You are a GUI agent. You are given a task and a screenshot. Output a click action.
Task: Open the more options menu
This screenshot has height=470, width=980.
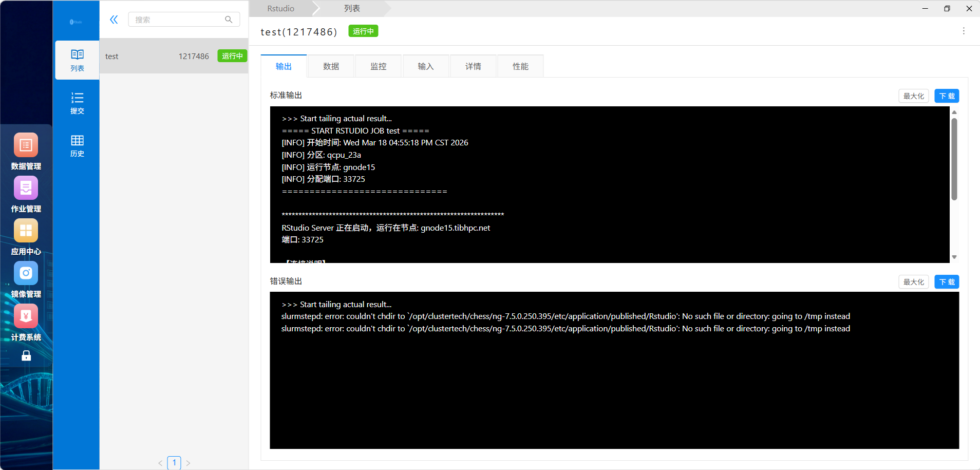(964, 31)
